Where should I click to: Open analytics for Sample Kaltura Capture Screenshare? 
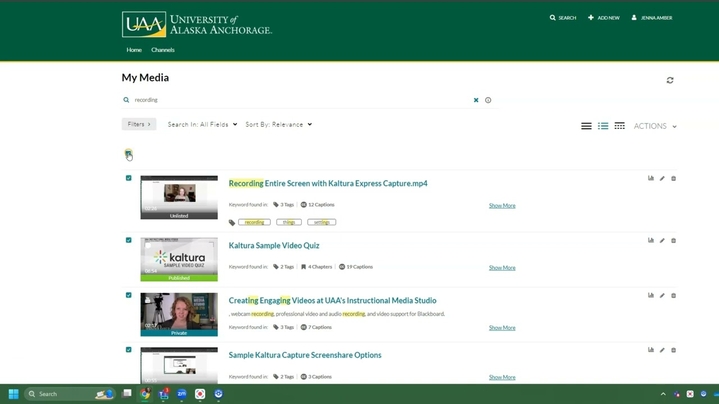click(651, 350)
